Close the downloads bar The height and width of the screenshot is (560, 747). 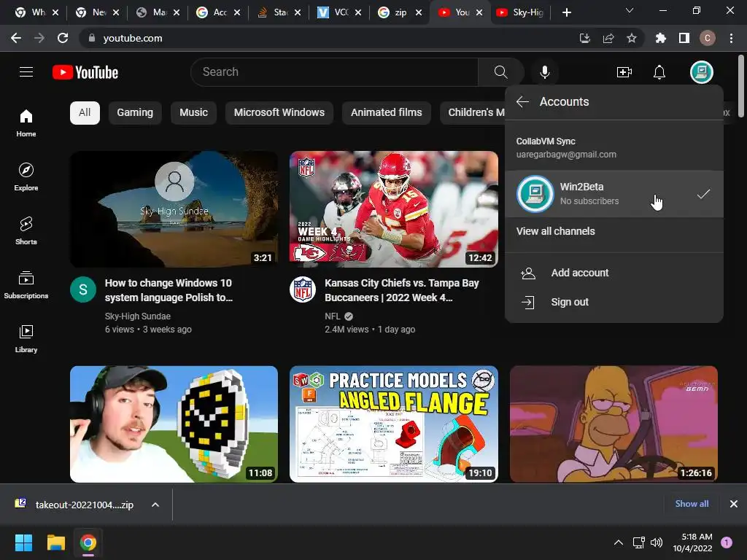pos(734,504)
